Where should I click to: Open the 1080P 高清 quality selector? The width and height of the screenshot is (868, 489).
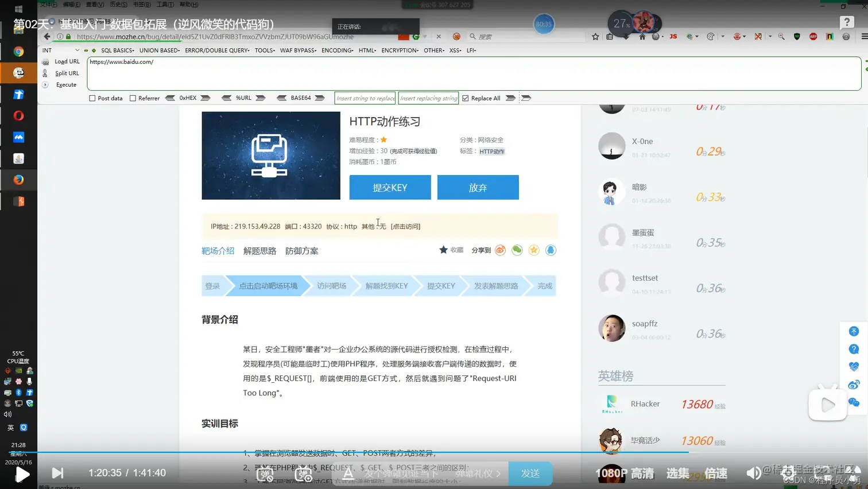[625, 474]
